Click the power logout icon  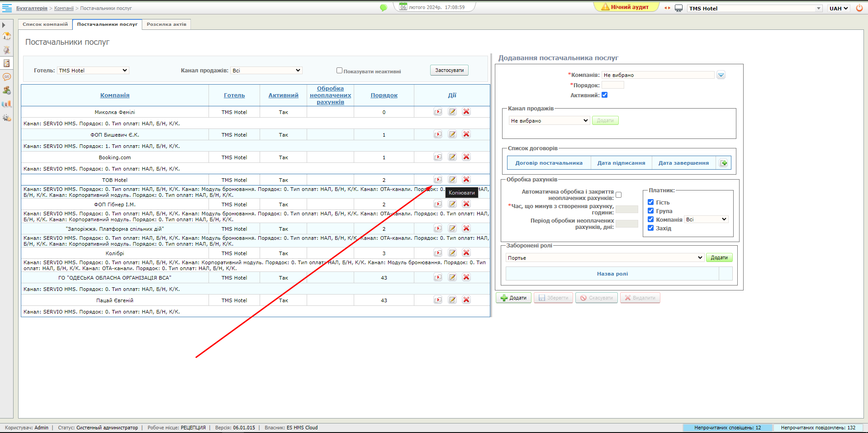click(859, 8)
